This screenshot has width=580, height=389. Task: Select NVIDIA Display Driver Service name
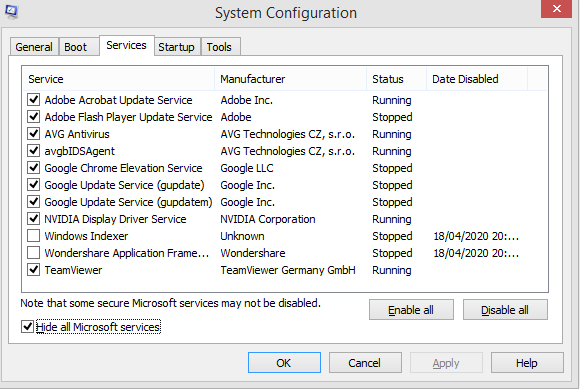[115, 219]
